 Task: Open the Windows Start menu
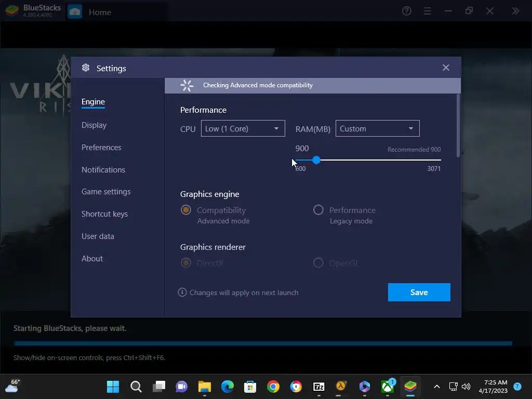113,387
